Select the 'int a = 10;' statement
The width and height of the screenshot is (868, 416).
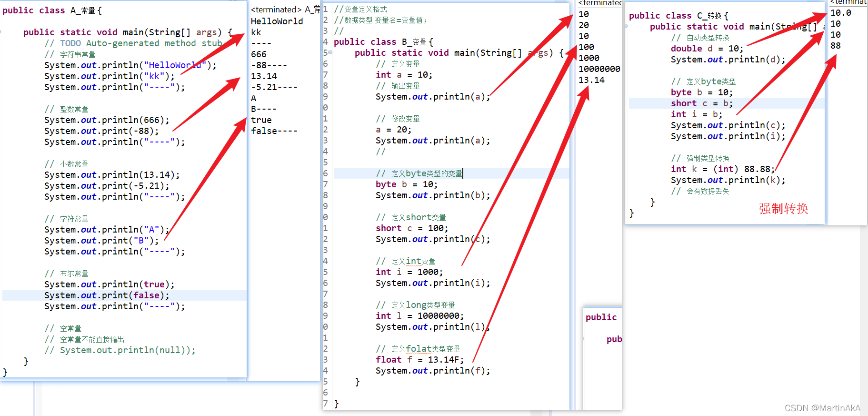404,75
